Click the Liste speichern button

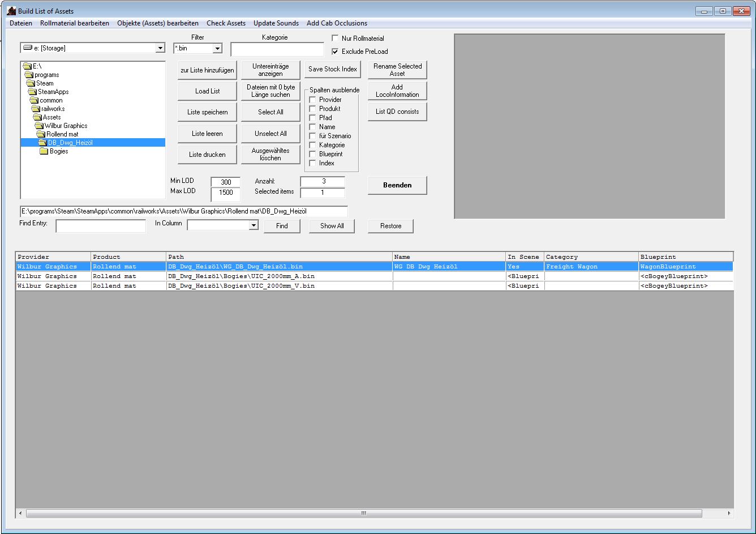tap(207, 112)
